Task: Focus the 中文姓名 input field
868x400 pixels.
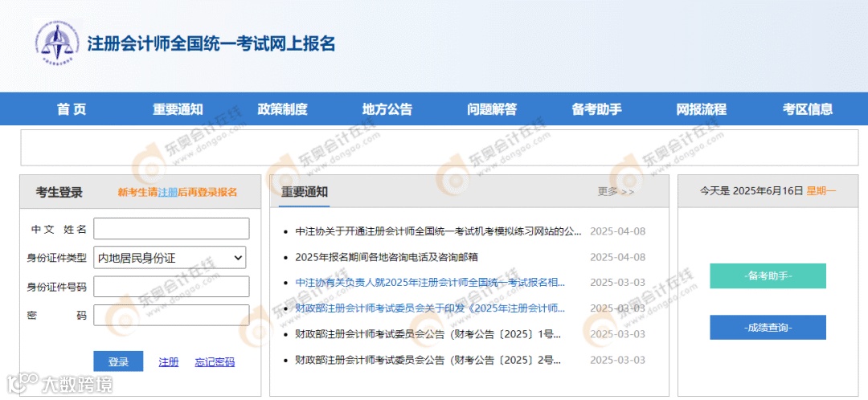Action: [x=172, y=228]
